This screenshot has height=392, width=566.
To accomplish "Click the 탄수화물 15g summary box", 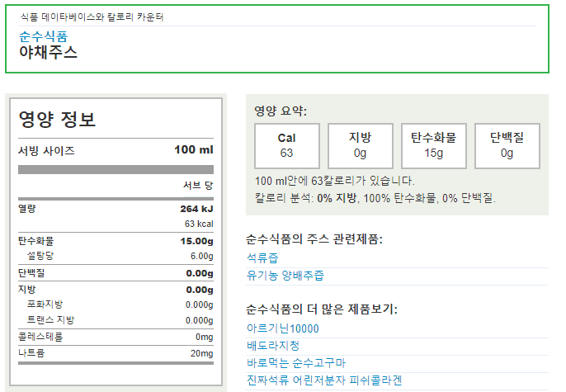I will coord(434,146).
